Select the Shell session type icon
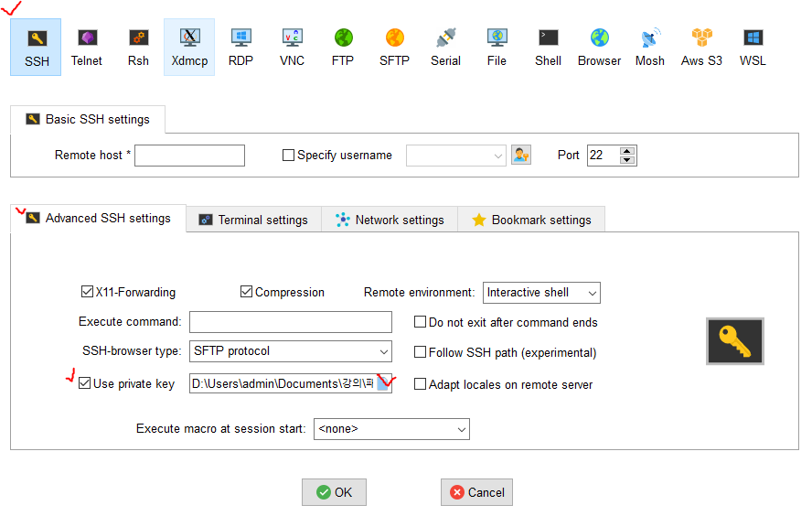Screen dimensions: 812x516 [548, 48]
